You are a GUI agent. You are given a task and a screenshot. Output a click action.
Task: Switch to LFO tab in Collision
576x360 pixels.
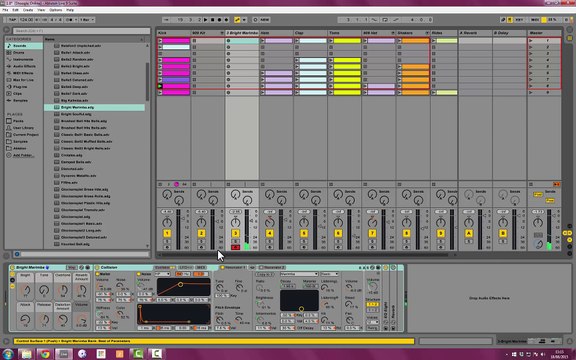coord(186,267)
